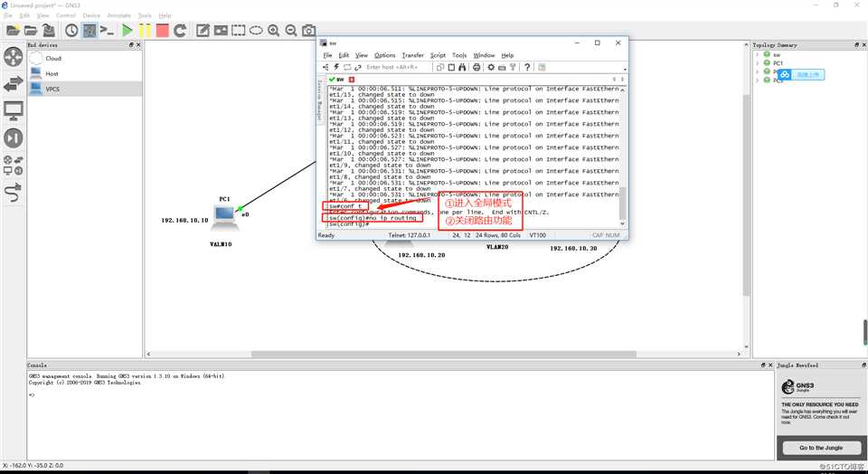Click the Enter host input field
Viewport: 868px width, 474px height.
pyautogui.click(x=398, y=67)
